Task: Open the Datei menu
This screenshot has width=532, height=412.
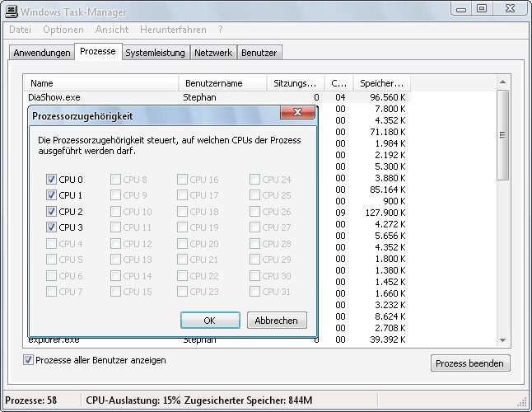Action: 21,30
